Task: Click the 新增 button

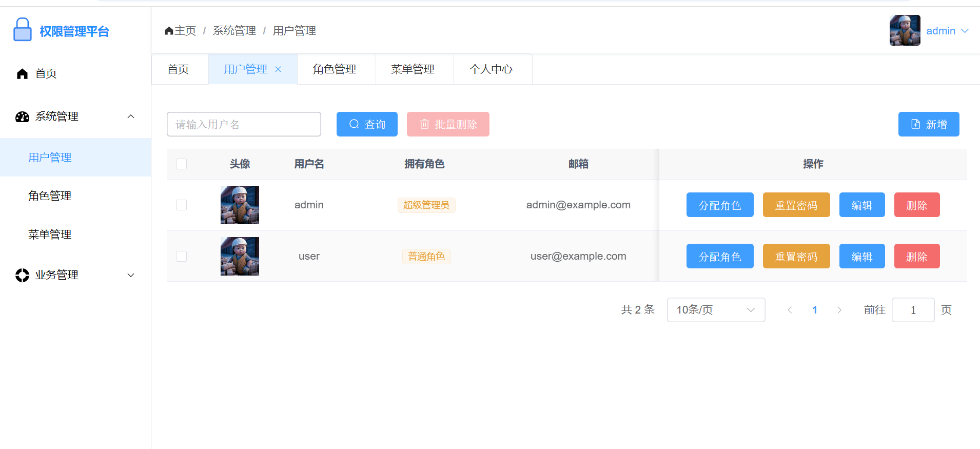Action: (x=928, y=124)
